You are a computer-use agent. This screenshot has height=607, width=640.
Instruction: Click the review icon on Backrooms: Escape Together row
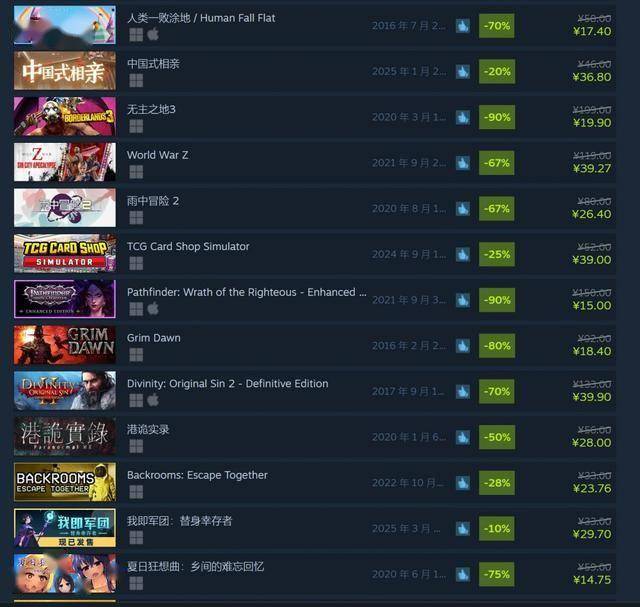(462, 483)
